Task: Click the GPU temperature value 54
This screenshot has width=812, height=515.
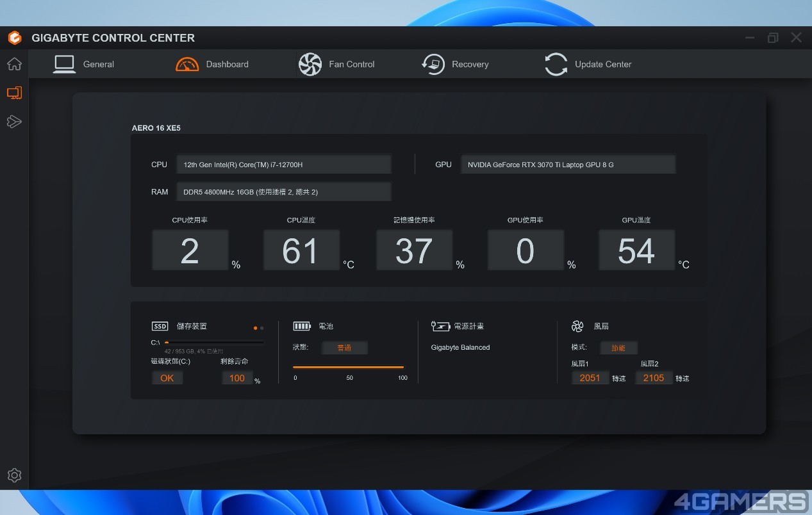Action: pyautogui.click(x=636, y=250)
